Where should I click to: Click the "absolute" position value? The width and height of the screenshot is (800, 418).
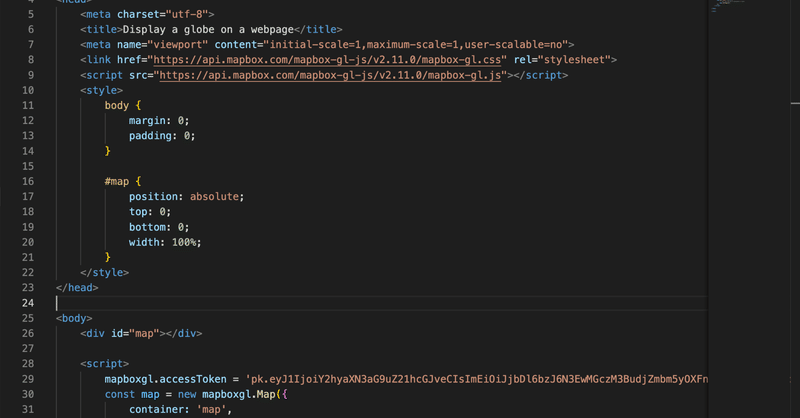coord(214,196)
